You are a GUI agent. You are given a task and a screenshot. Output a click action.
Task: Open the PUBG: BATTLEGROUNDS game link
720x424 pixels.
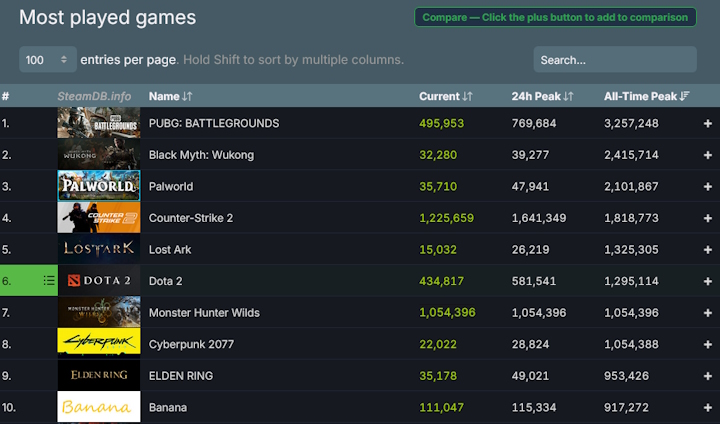214,123
